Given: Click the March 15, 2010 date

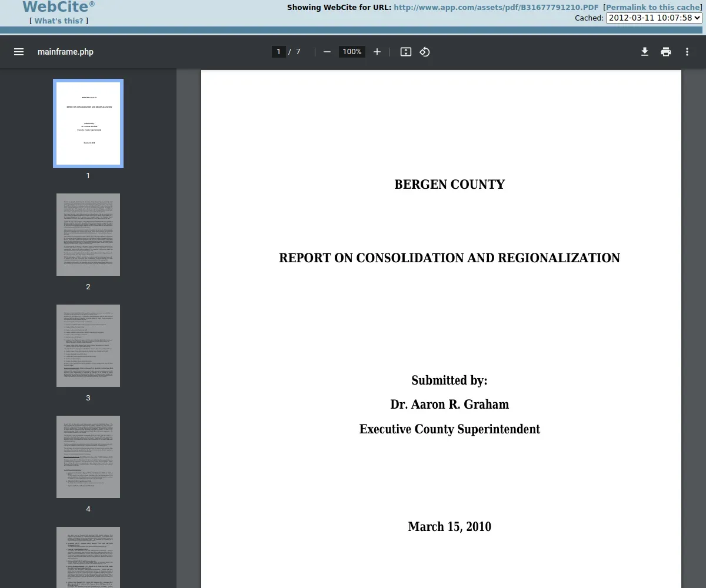Looking at the screenshot, I should pyautogui.click(x=449, y=527).
